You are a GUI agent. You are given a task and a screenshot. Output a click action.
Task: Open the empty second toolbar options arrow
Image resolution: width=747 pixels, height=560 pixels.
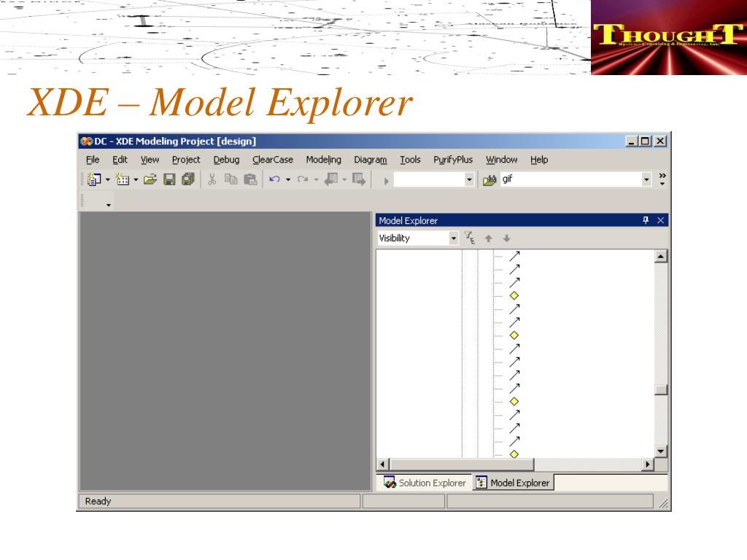(109, 205)
